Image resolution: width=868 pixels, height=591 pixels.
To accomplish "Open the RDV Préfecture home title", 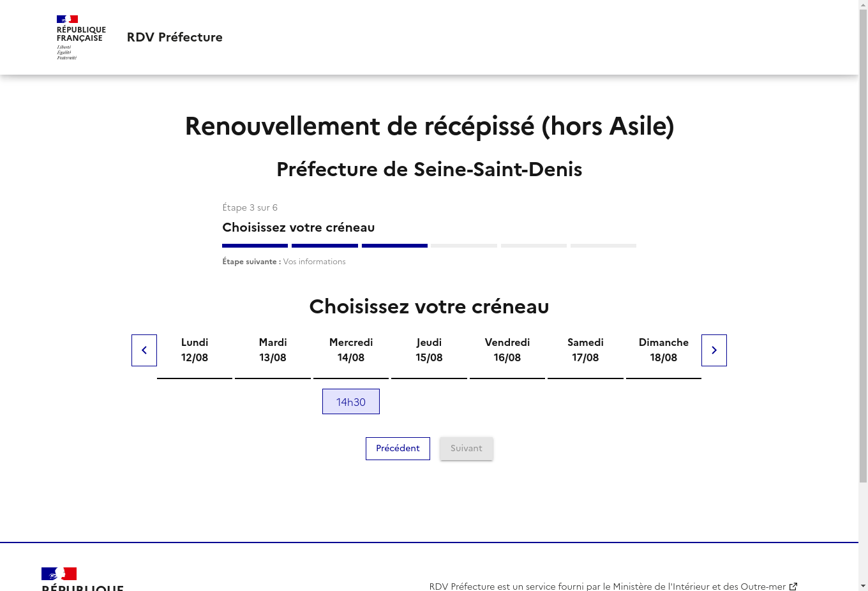I will (x=175, y=37).
